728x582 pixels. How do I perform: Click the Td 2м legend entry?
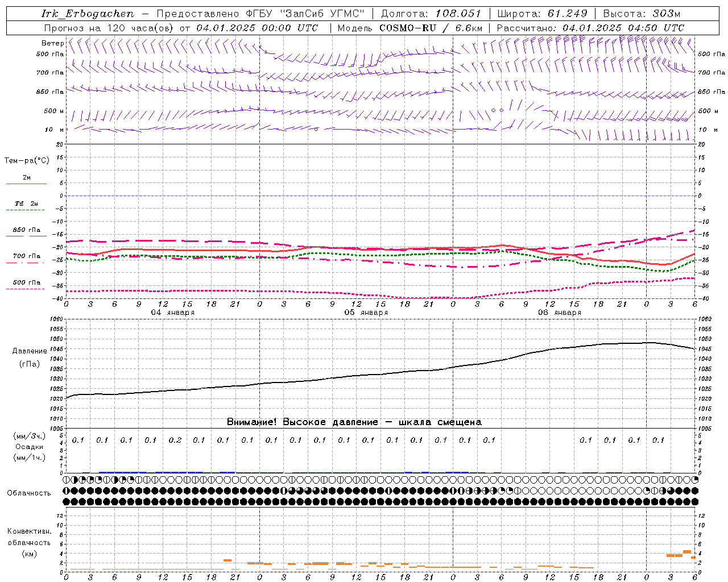(x=27, y=203)
